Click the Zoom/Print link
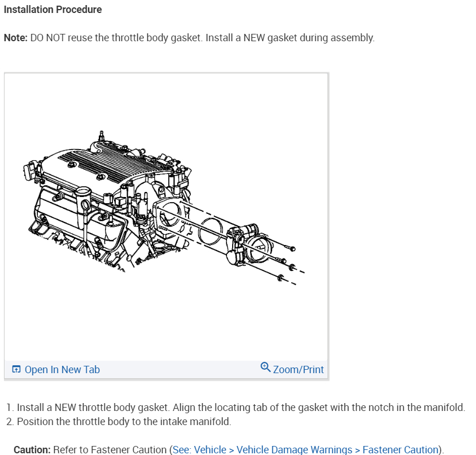This screenshot has width=476, height=455. click(x=298, y=369)
